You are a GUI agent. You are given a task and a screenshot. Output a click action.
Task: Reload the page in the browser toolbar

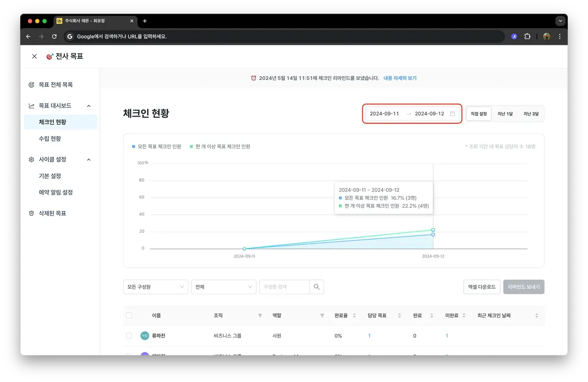click(x=54, y=37)
